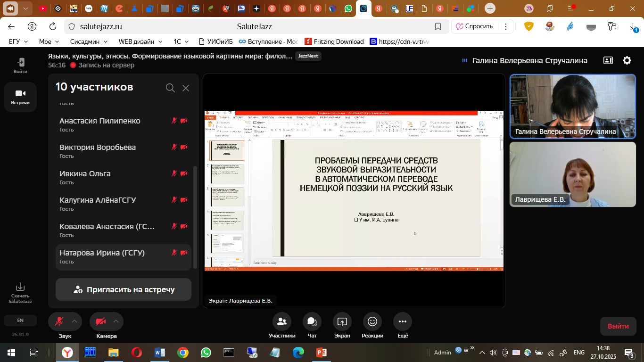Leave the meeting with Выйти button
The image size is (644, 362).
(618, 326)
